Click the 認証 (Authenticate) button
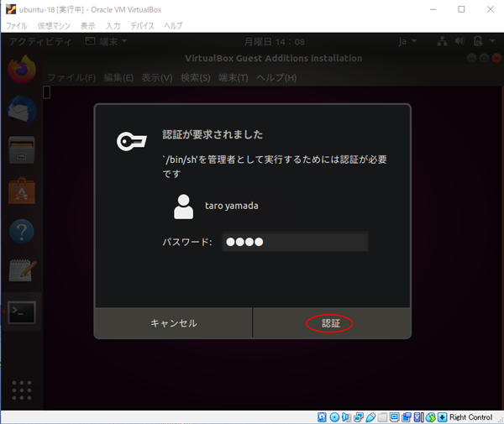 tap(331, 322)
